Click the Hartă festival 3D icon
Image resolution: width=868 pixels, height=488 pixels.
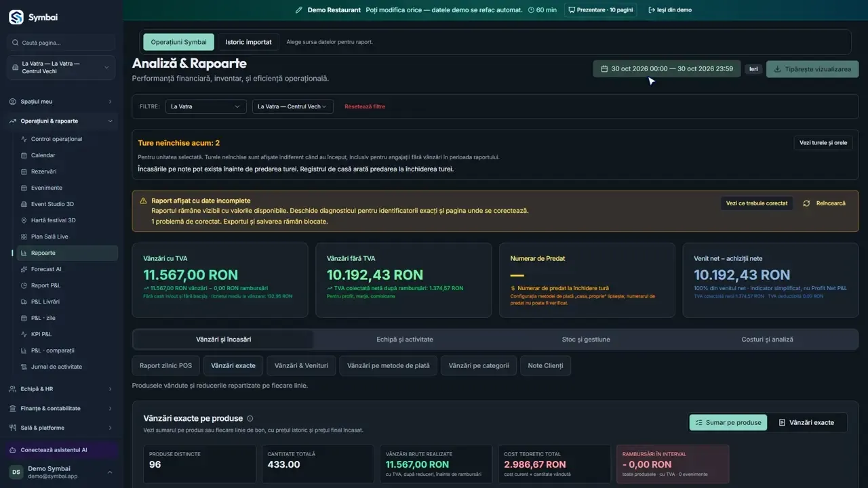[x=24, y=220]
